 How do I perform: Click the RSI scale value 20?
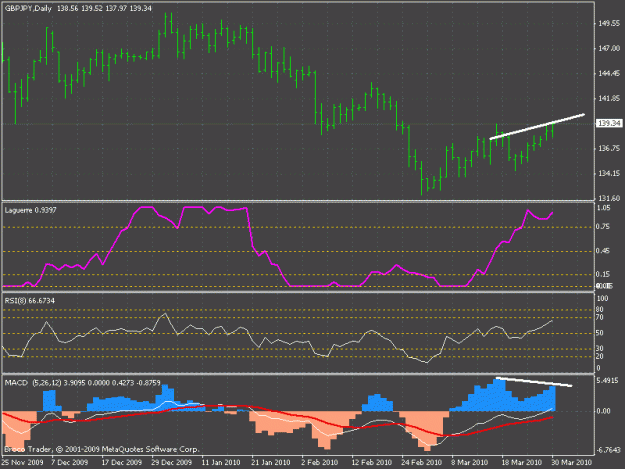click(x=600, y=357)
